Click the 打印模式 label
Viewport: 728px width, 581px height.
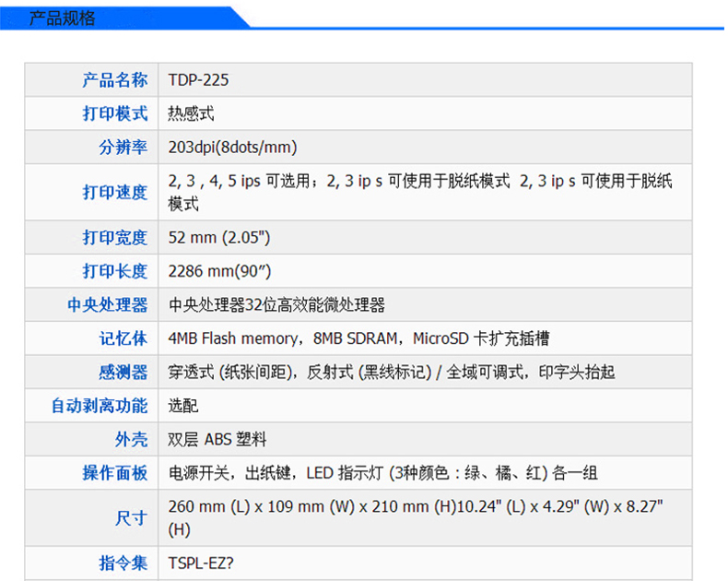point(115,113)
